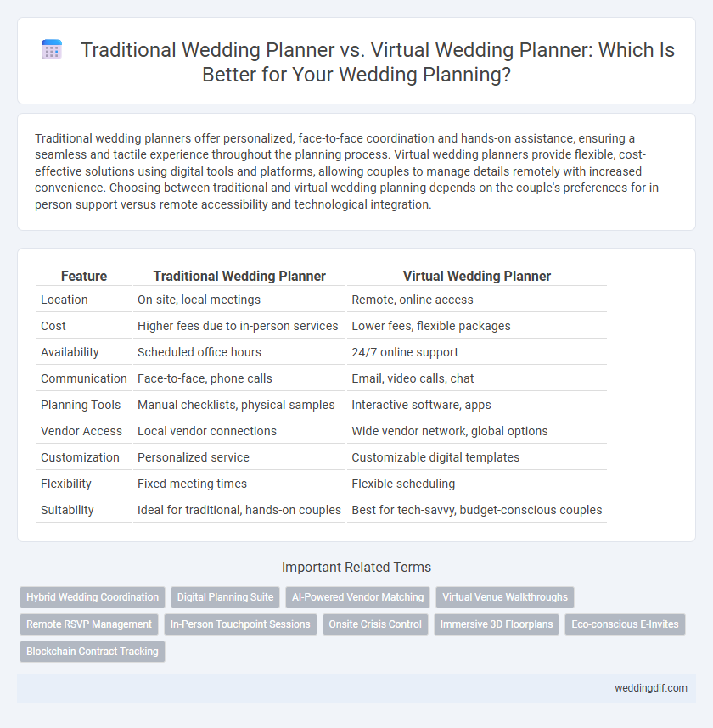Click the Onsite Crisis Control tag
The height and width of the screenshot is (728, 713).
(x=375, y=624)
